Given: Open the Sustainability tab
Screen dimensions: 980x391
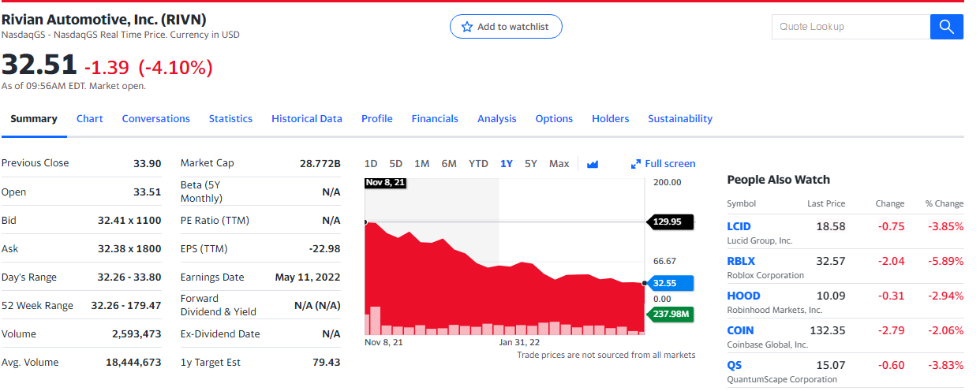Looking at the screenshot, I should (x=680, y=118).
